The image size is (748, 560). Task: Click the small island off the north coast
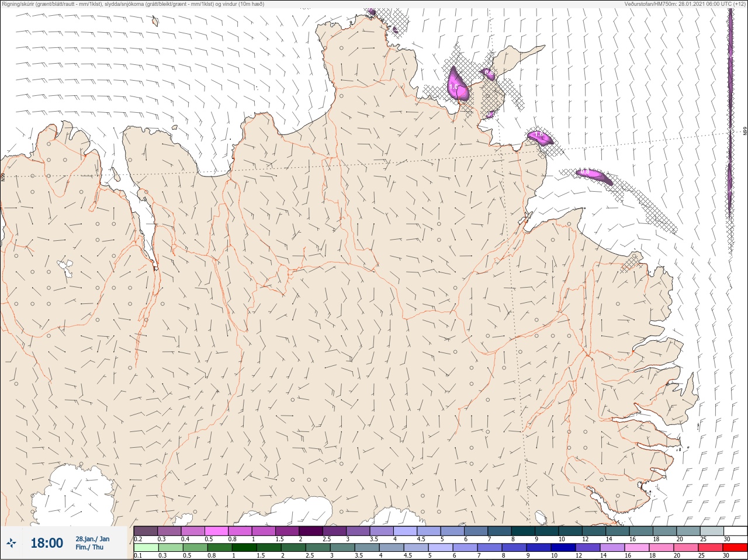coord(155,22)
